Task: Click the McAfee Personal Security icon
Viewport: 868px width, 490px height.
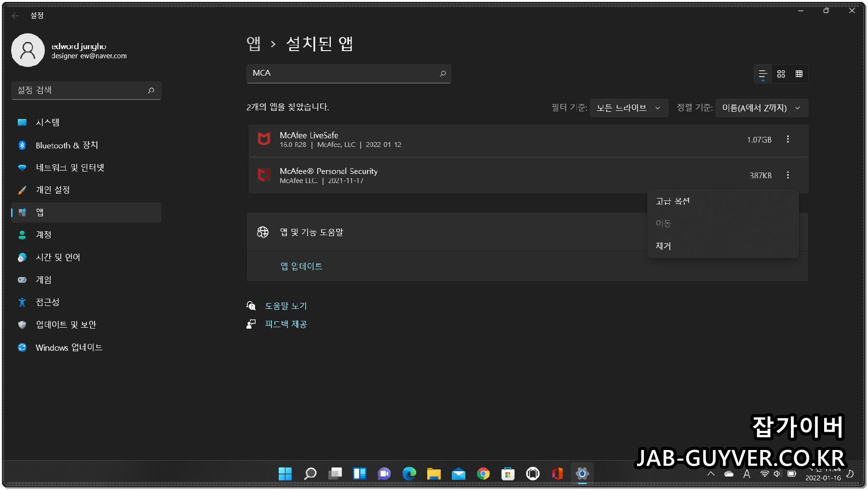Action: click(x=264, y=175)
